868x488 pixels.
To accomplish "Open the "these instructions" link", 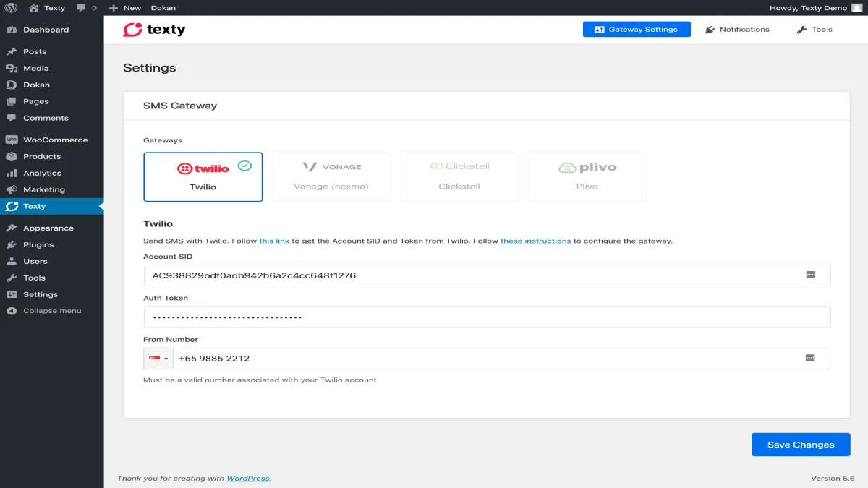I will point(536,241).
